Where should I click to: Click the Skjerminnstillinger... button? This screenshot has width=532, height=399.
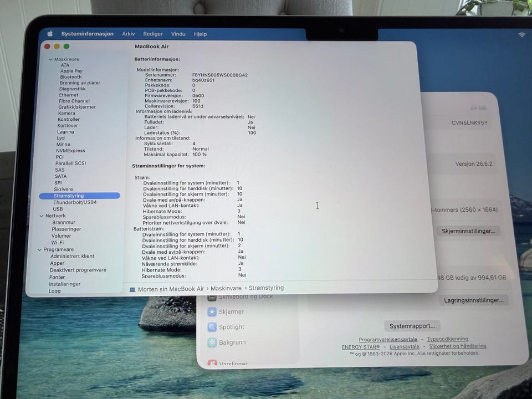pyautogui.click(x=468, y=231)
